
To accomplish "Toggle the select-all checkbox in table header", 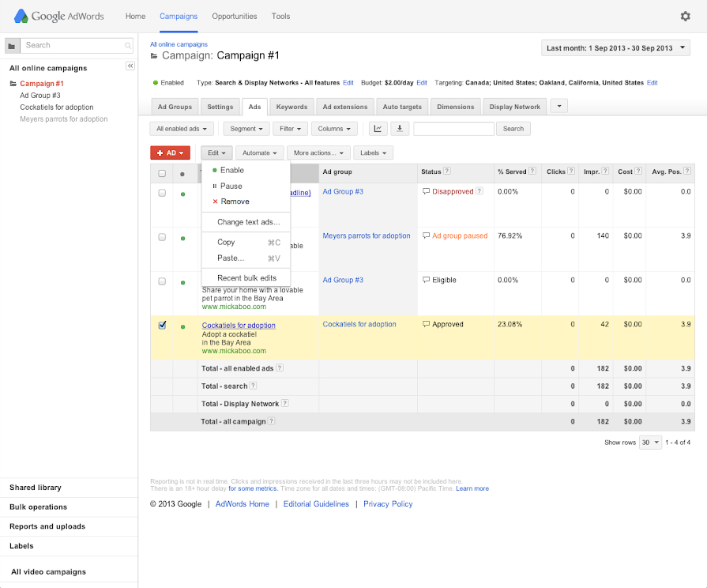I will (x=162, y=172).
